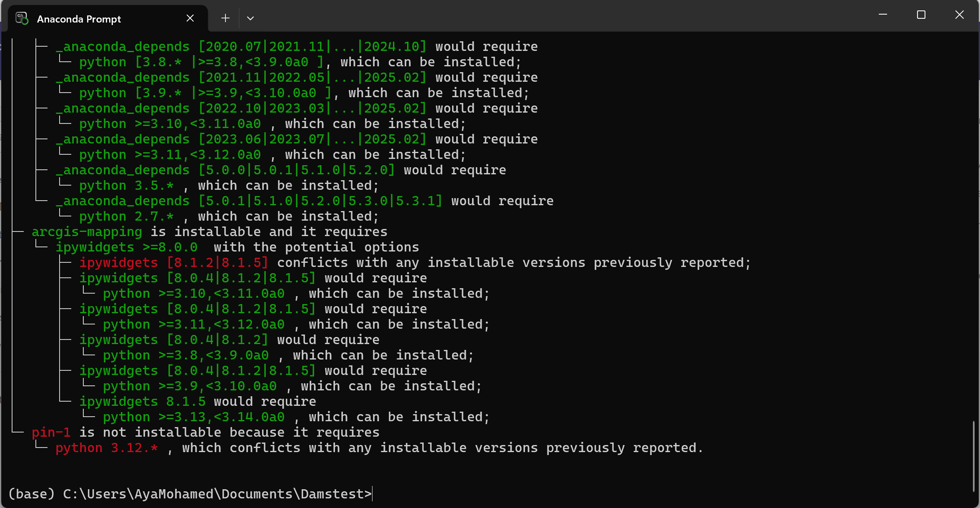Close the Anaconda Prompt tab

(x=190, y=18)
